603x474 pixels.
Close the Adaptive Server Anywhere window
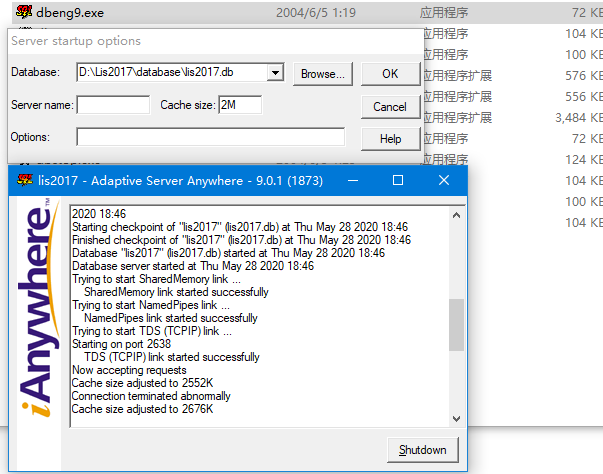pyautogui.click(x=444, y=180)
